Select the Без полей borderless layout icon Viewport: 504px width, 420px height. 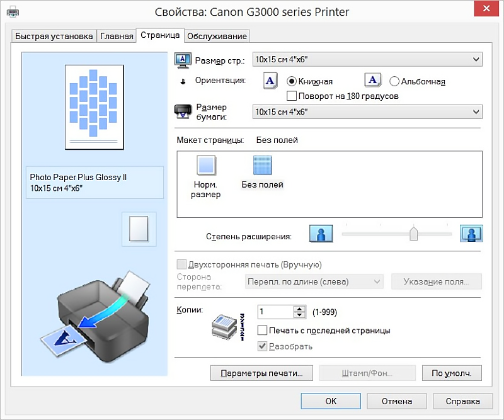(x=262, y=165)
